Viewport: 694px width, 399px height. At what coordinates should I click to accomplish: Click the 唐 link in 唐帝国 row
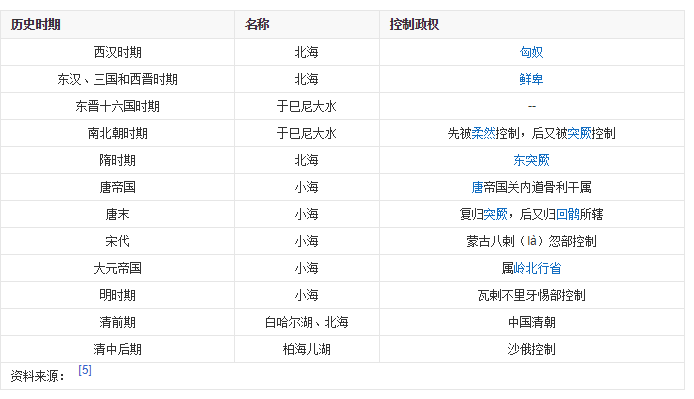pos(477,187)
